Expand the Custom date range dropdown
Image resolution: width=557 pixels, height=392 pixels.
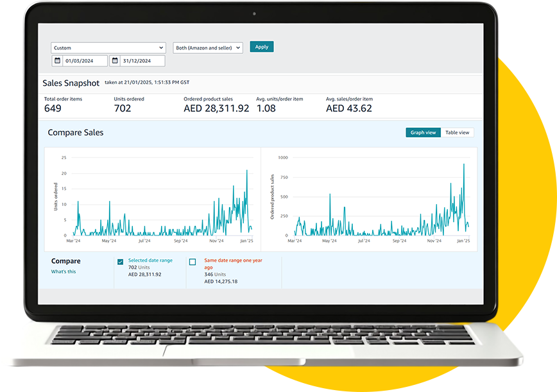(x=108, y=47)
